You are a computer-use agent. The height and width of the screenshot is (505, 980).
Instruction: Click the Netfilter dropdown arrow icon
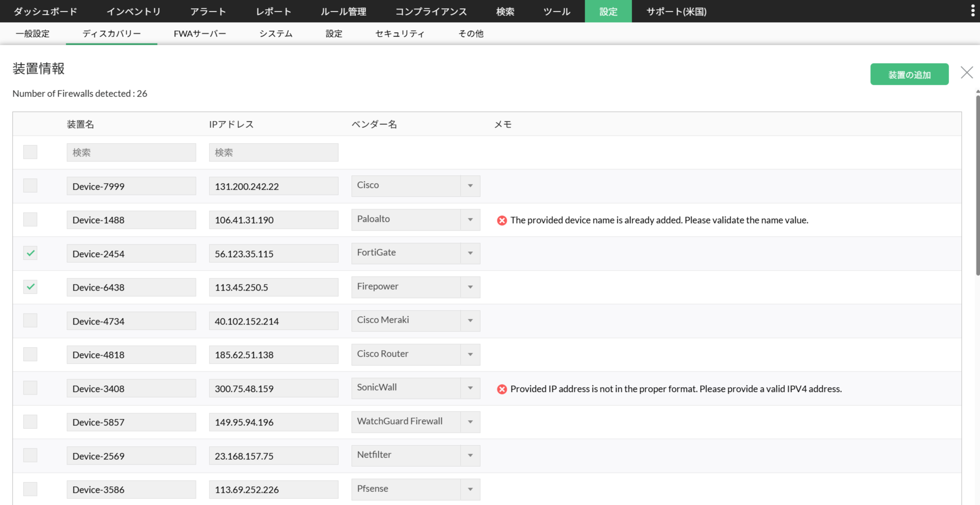[470, 455]
